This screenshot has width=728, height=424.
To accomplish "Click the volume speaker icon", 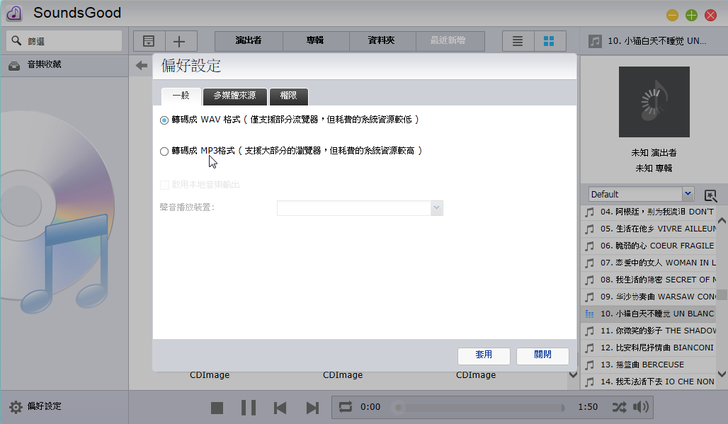I will tap(641, 407).
